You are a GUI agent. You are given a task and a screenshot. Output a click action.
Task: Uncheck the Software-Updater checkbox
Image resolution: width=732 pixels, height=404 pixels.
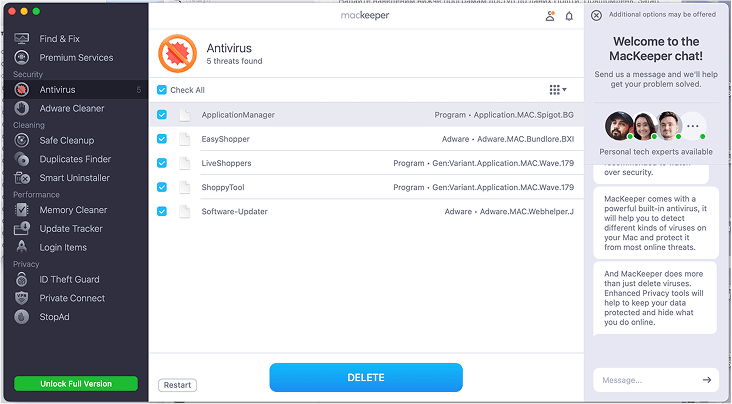[162, 211]
